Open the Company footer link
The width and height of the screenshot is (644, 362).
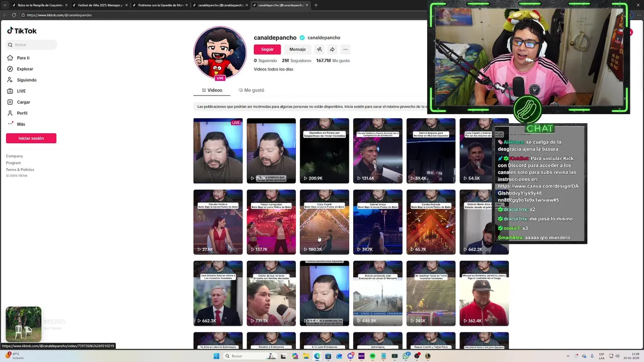14,156
